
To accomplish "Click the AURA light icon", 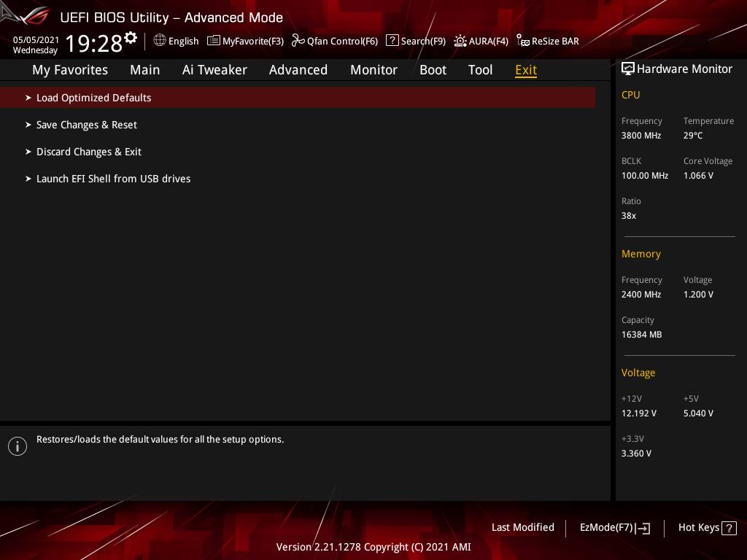I will click(x=460, y=41).
